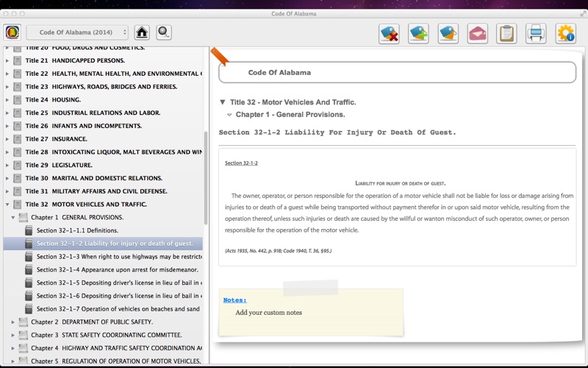Image resolution: width=588 pixels, height=368 pixels.
Task: Open Section 32-1-5 Depositing driver's license
Action: [103, 283]
